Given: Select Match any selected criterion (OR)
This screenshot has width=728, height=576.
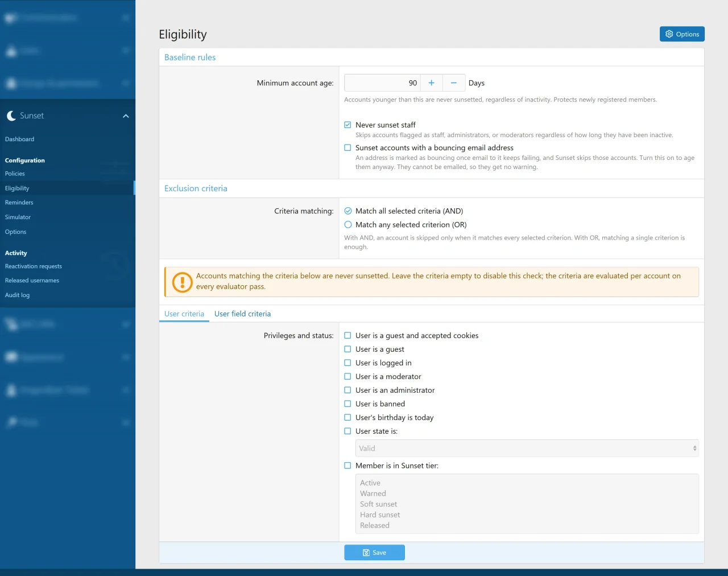Looking at the screenshot, I should coord(348,225).
